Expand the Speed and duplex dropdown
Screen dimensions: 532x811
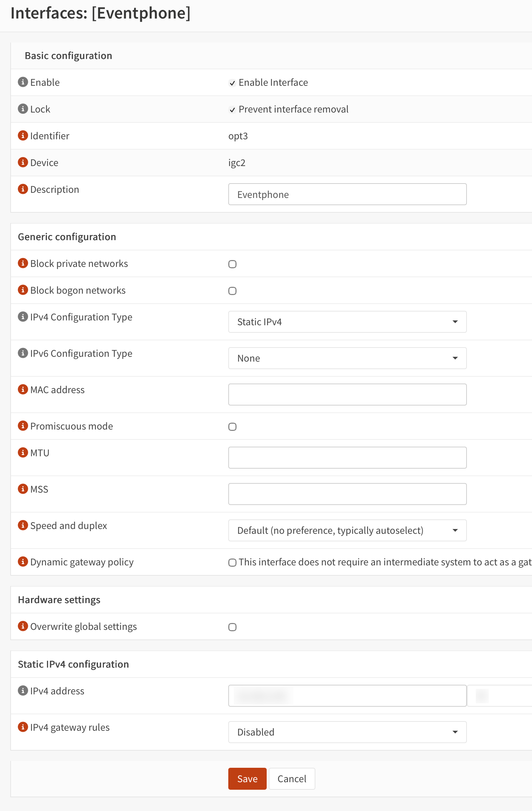[347, 530]
